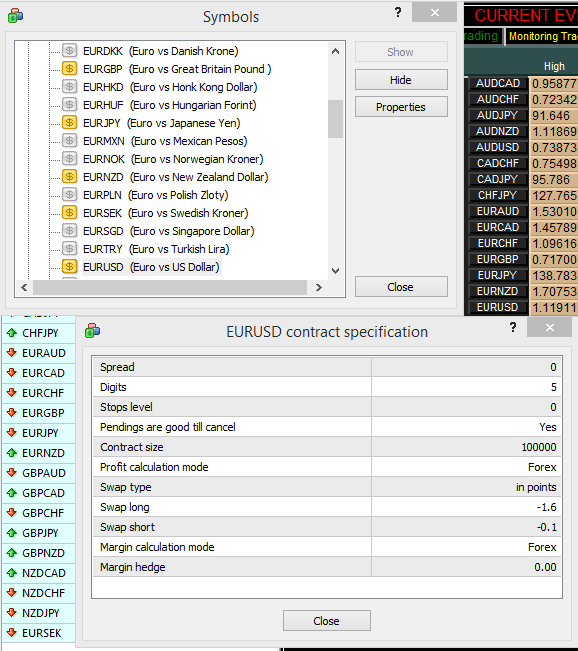Open Properties for the selected symbol
The image size is (578, 651).
401,107
